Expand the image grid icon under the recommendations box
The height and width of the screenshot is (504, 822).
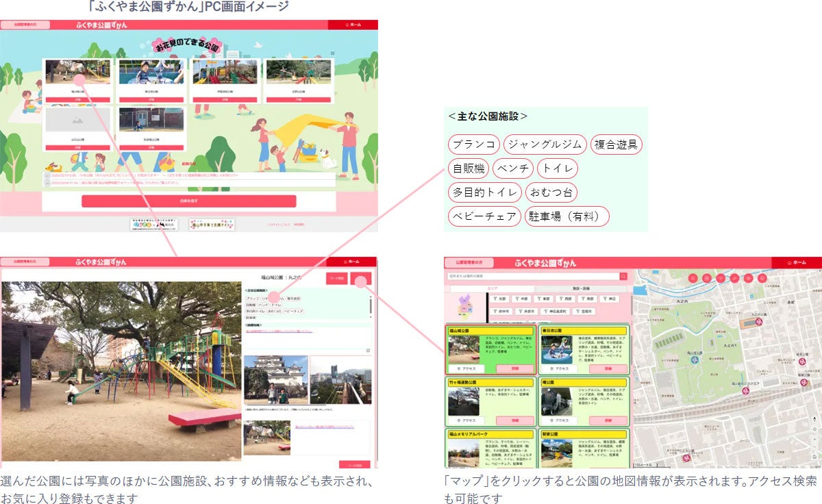(x=369, y=351)
